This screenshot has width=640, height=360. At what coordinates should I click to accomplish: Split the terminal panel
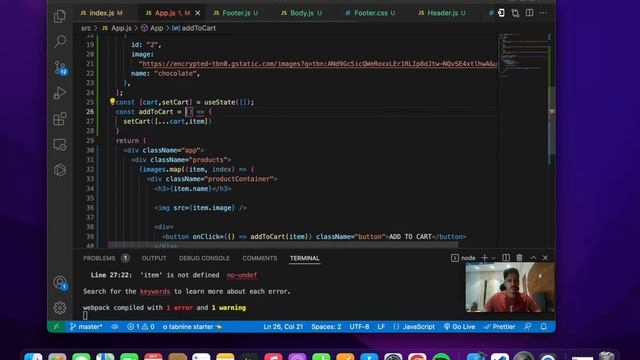506,258
